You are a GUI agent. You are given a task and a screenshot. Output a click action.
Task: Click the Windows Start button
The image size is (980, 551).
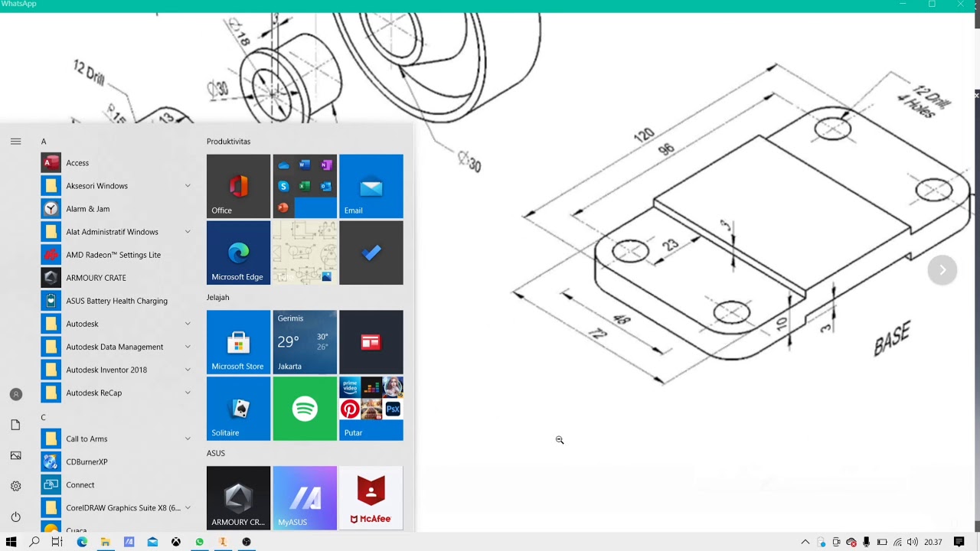coord(11,542)
